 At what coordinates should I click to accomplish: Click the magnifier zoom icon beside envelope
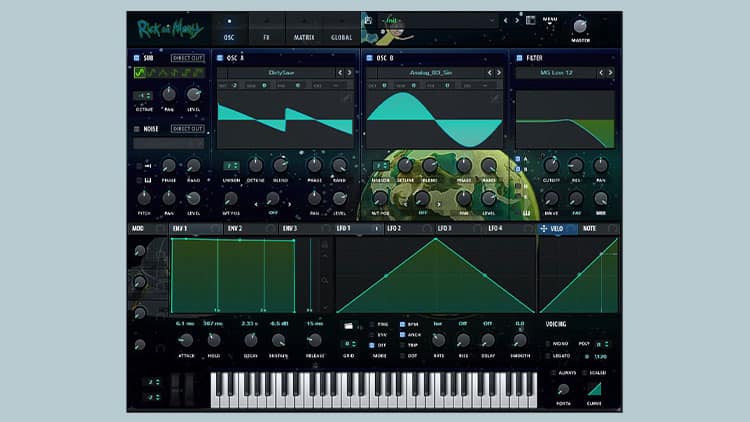(x=324, y=280)
